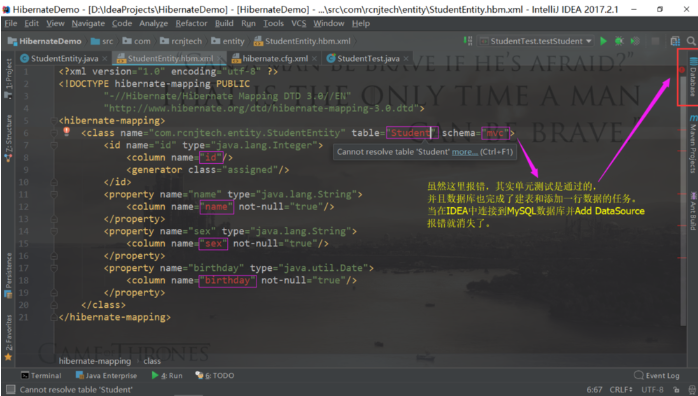
Task: Open the Analyze menu
Action: [154, 24]
